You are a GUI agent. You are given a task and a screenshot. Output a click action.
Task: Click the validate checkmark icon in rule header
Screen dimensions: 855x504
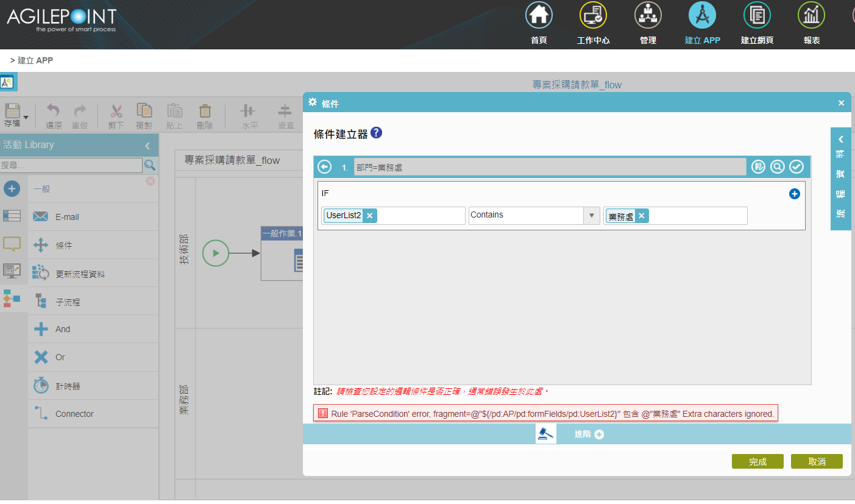pos(796,167)
